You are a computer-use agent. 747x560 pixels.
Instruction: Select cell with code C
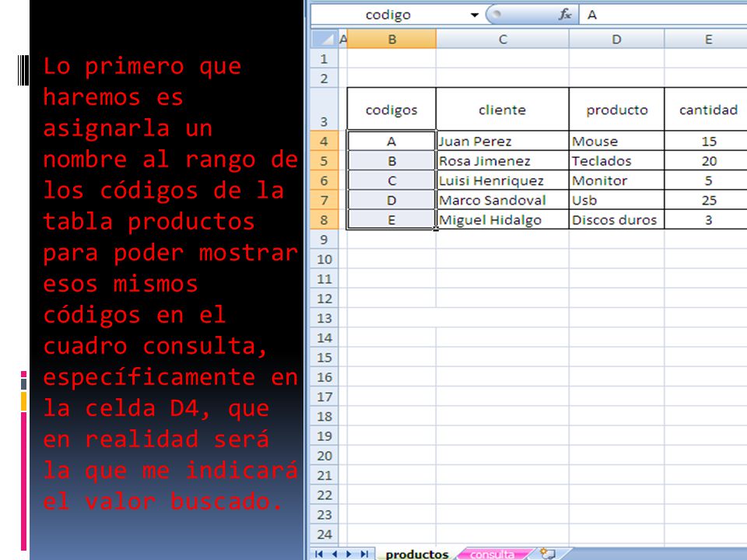click(391, 180)
